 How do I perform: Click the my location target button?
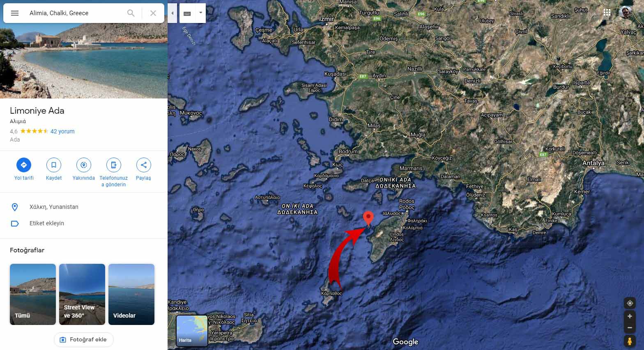pyautogui.click(x=630, y=303)
